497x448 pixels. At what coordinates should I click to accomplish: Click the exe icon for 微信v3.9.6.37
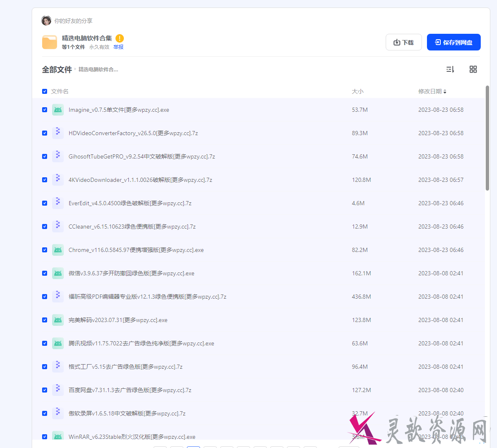[58, 273]
